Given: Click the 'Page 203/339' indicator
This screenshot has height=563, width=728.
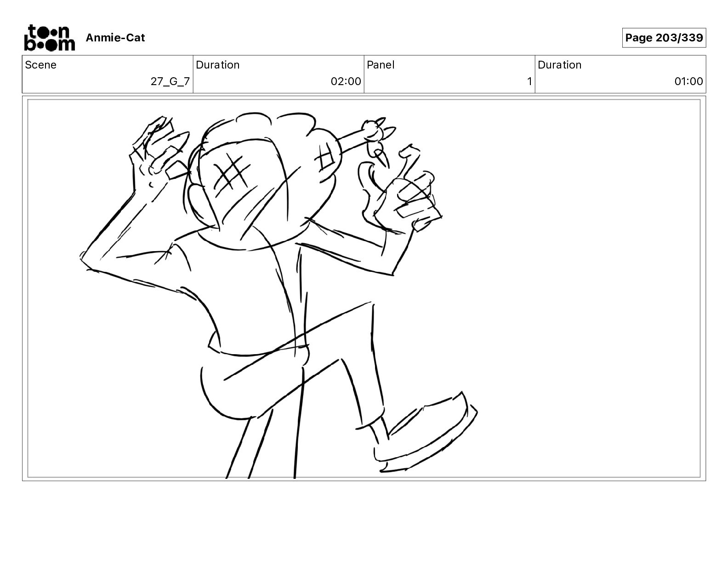Looking at the screenshot, I should point(664,38).
